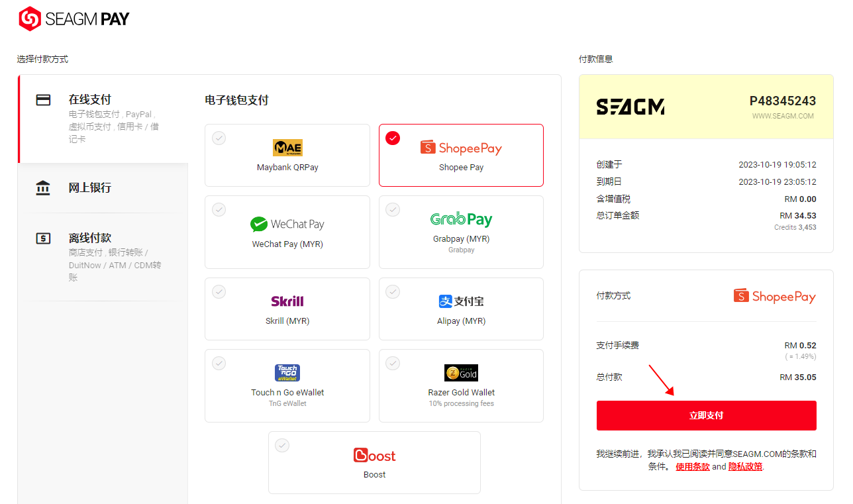Select the WeChat Pay (MYR) radio check
Image resolution: width=853 pixels, height=504 pixels.
pyautogui.click(x=219, y=209)
